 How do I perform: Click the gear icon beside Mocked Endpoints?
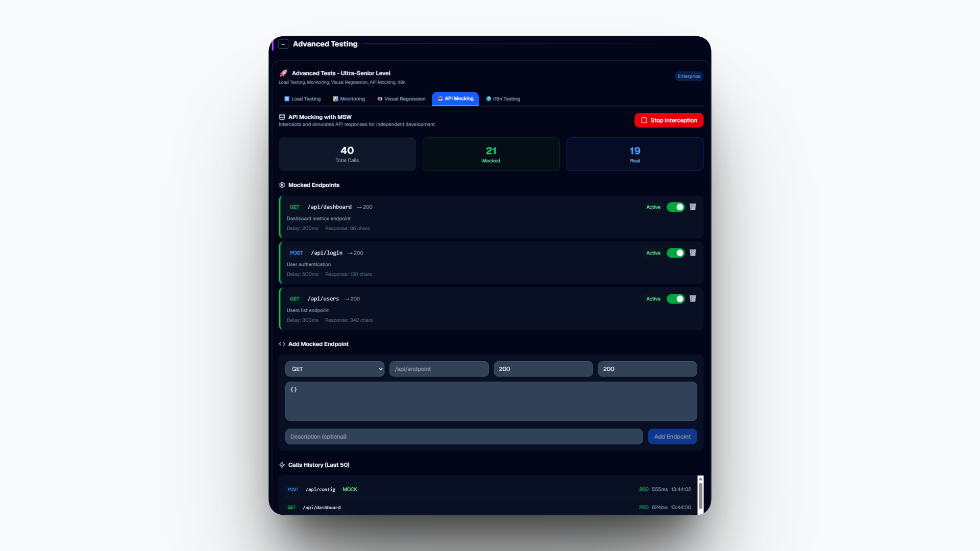click(x=282, y=185)
